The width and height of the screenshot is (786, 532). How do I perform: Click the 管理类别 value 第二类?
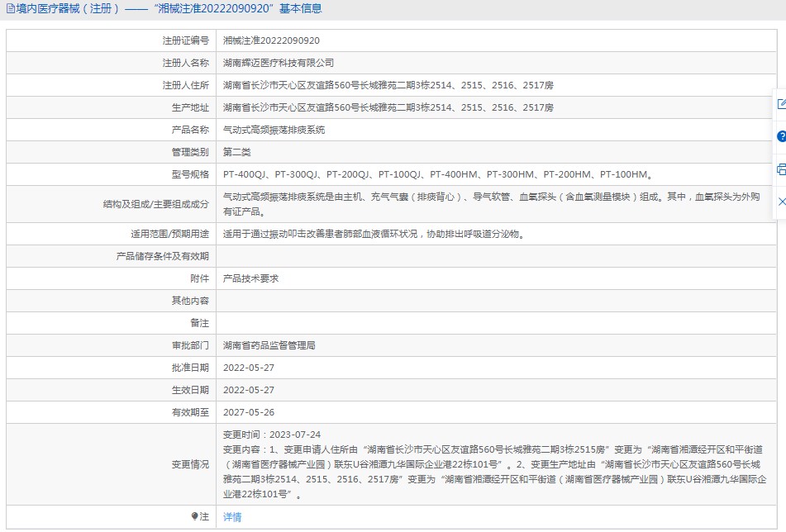(x=236, y=152)
